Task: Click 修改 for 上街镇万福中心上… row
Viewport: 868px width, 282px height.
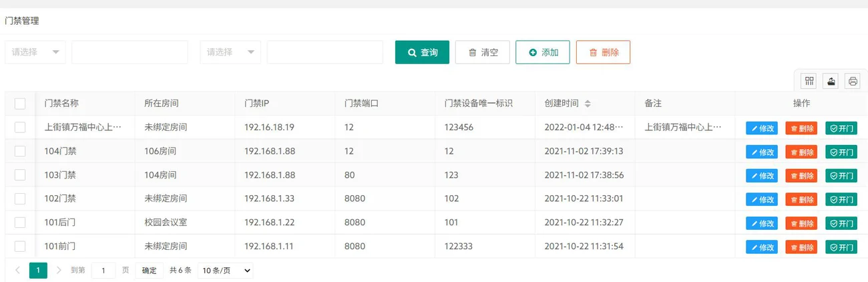Action: pyautogui.click(x=762, y=128)
